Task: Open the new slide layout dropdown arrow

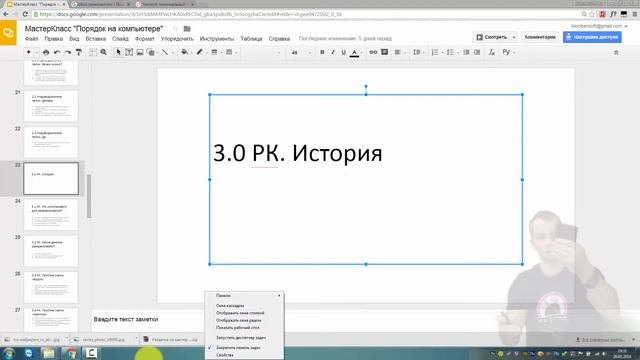Action: [x=36, y=53]
